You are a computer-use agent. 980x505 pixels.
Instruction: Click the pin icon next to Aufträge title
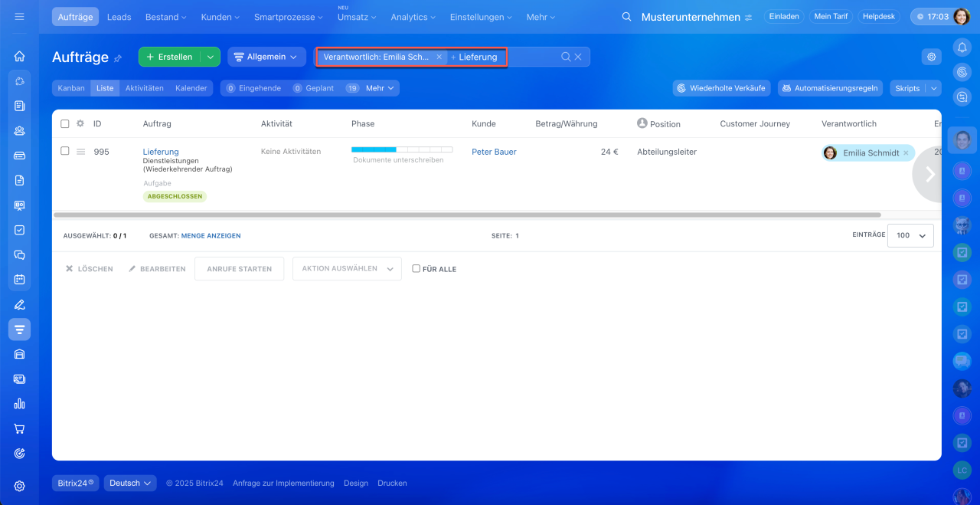(x=118, y=58)
